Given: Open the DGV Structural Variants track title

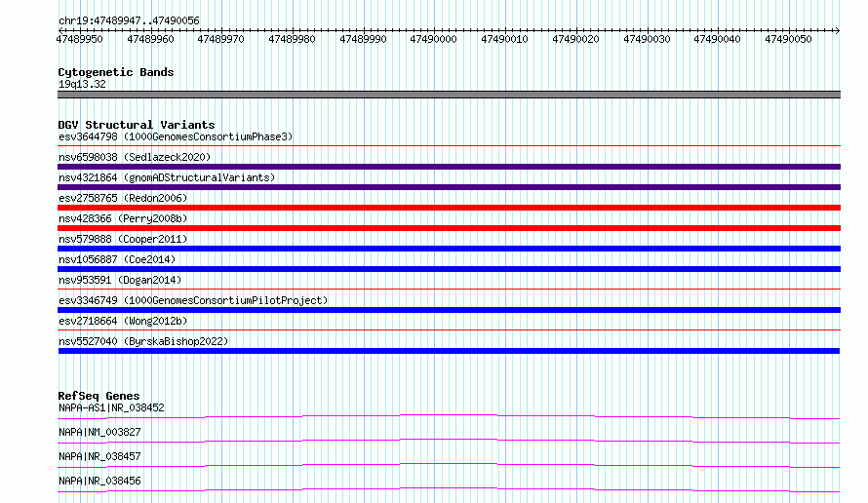Looking at the screenshot, I should click(x=137, y=125).
